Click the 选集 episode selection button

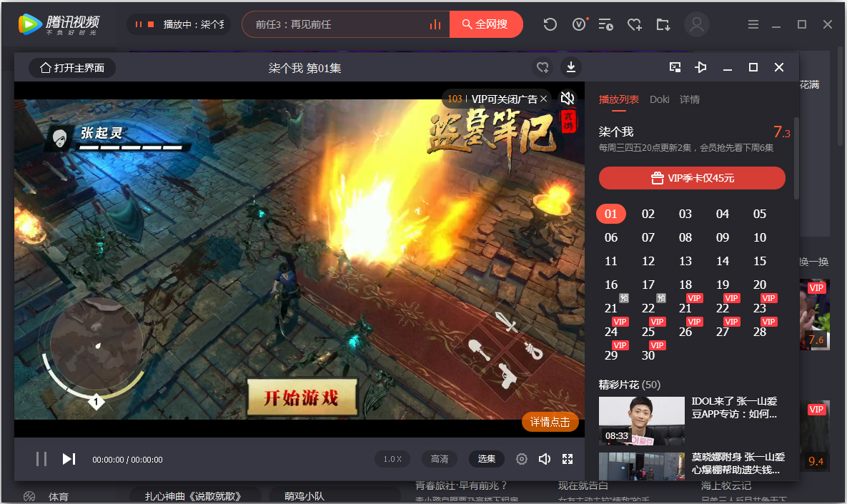pos(486,459)
